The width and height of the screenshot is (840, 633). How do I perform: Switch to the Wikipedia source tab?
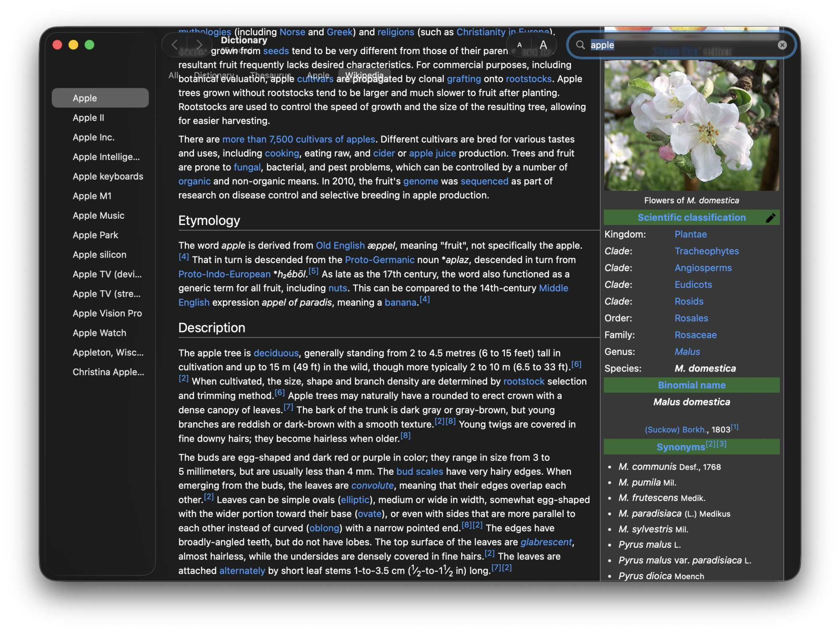tap(364, 75)
